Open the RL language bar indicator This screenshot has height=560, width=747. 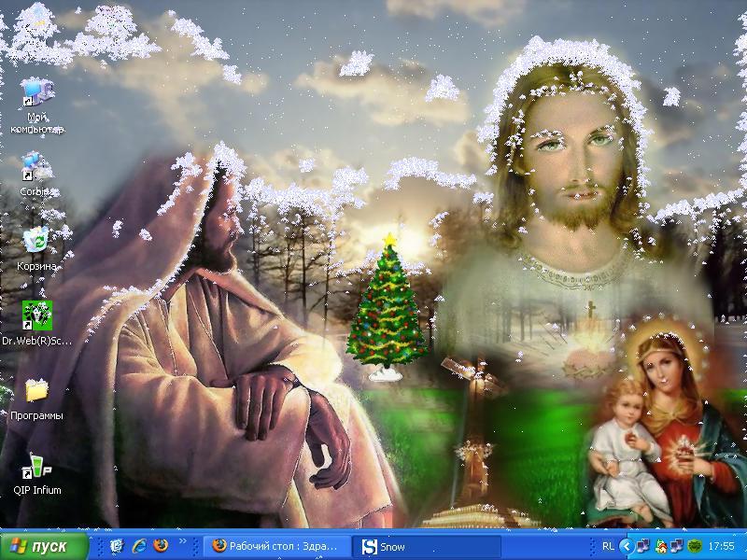click(608, 546)
